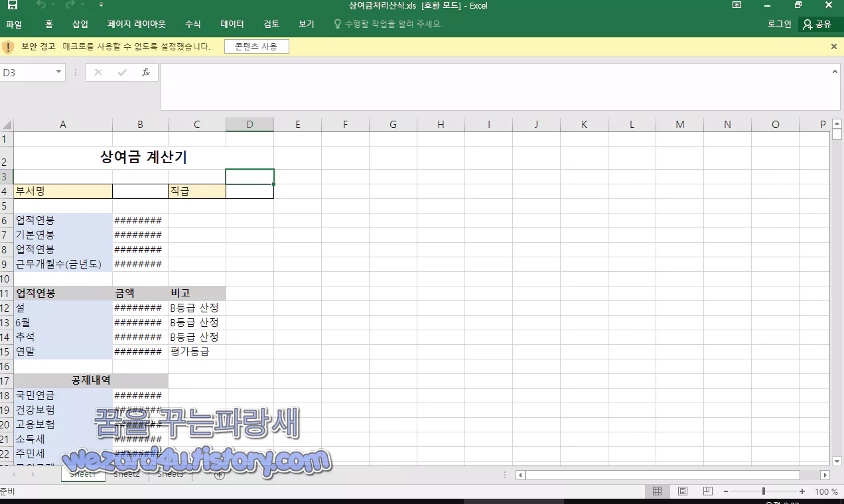This screenshot has height=504, width=844.
Task: Click the 근무개월수(금년도) cell
Action: point(63,264)
